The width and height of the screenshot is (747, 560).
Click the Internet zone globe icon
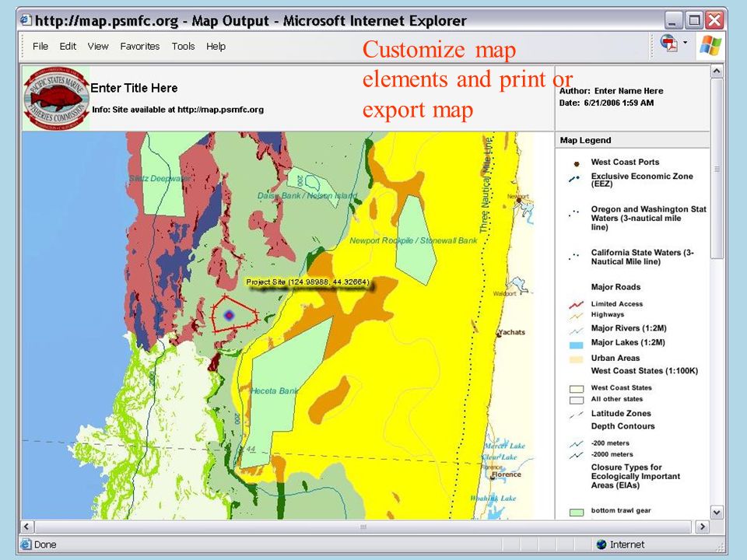601,544
